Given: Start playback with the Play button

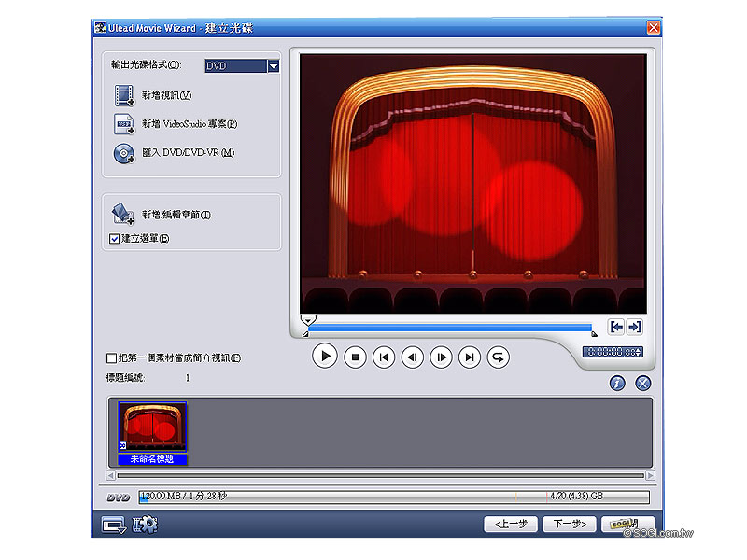Looking at the screenshot, I should click(325, 357).
